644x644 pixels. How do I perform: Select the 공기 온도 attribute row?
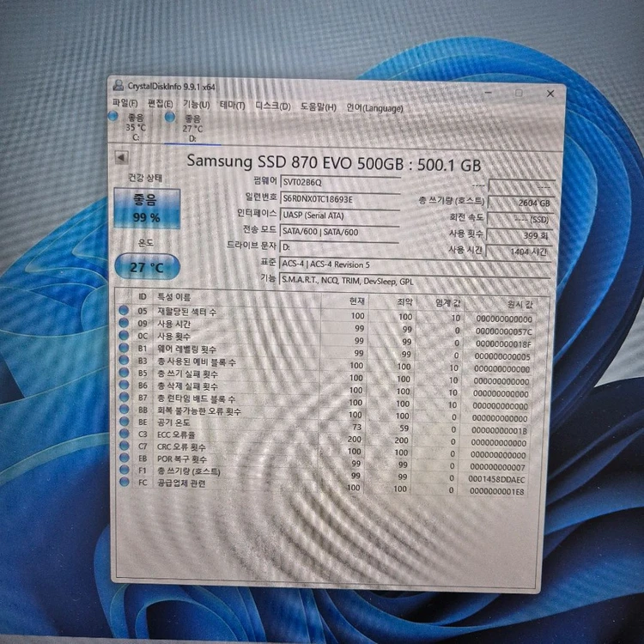323,425
